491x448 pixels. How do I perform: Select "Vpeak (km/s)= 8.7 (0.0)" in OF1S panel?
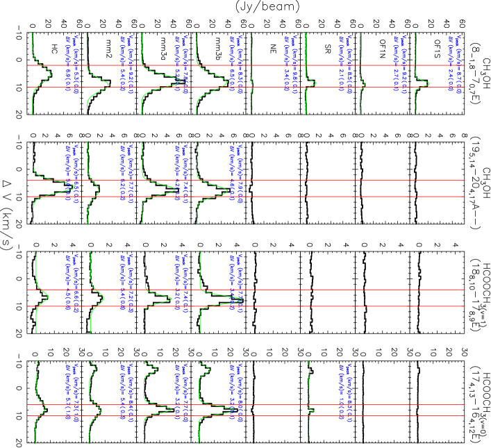(459, 63)
